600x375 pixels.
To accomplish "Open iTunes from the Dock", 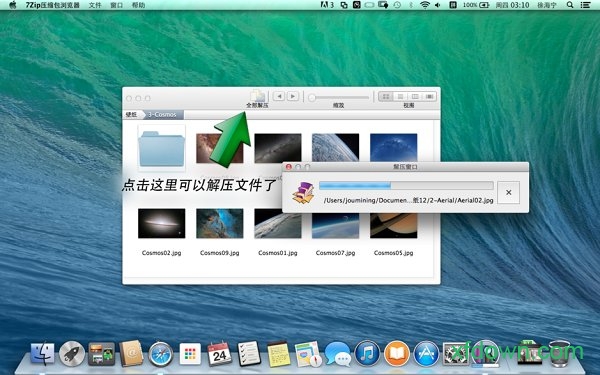I will [x=367, y=354].
